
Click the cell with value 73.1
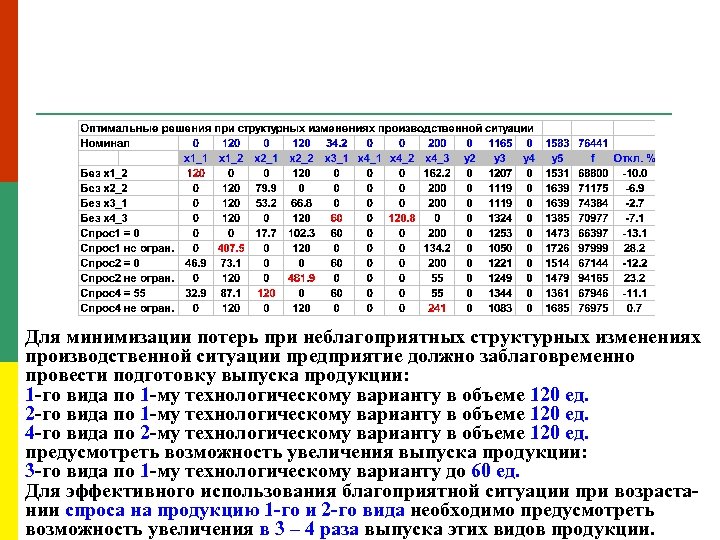[x=231, y=264]
